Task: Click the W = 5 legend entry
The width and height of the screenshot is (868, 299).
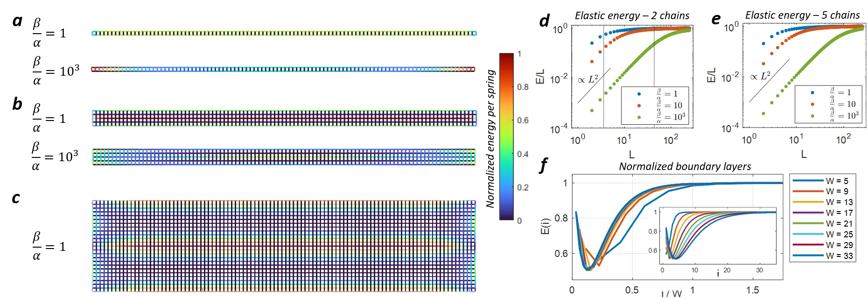Action: click(823, 181)
